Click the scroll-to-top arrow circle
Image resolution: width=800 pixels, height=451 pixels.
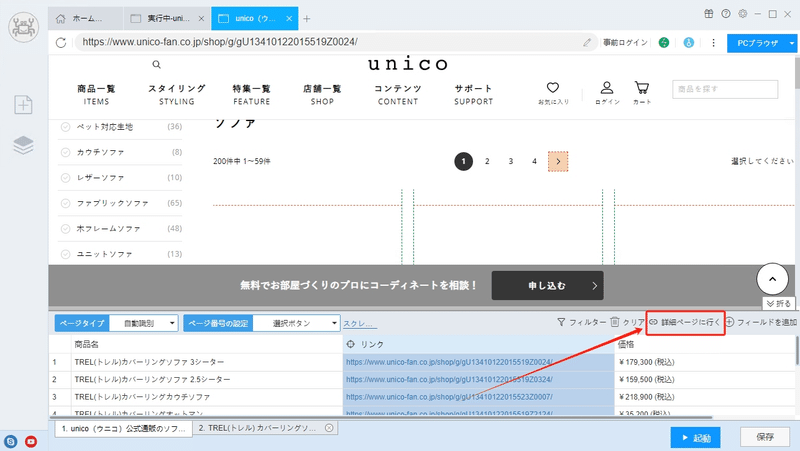click(772, 279)
